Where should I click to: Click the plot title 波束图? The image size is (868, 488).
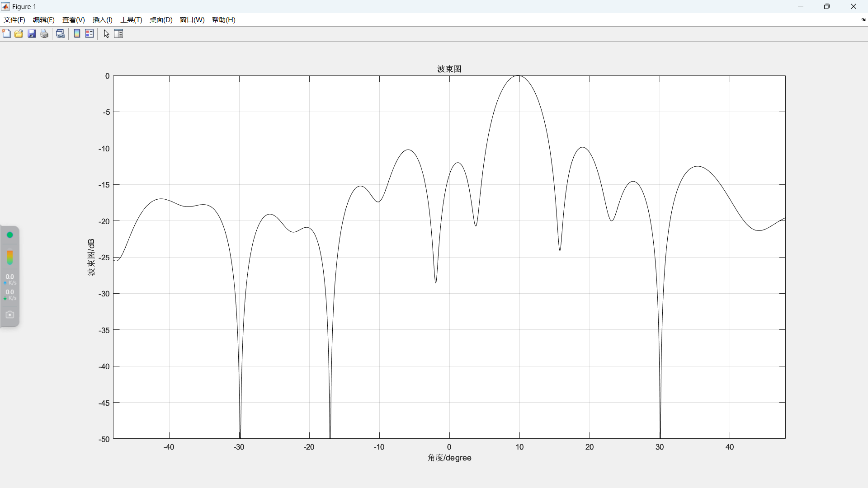click(x=449, y=69)
